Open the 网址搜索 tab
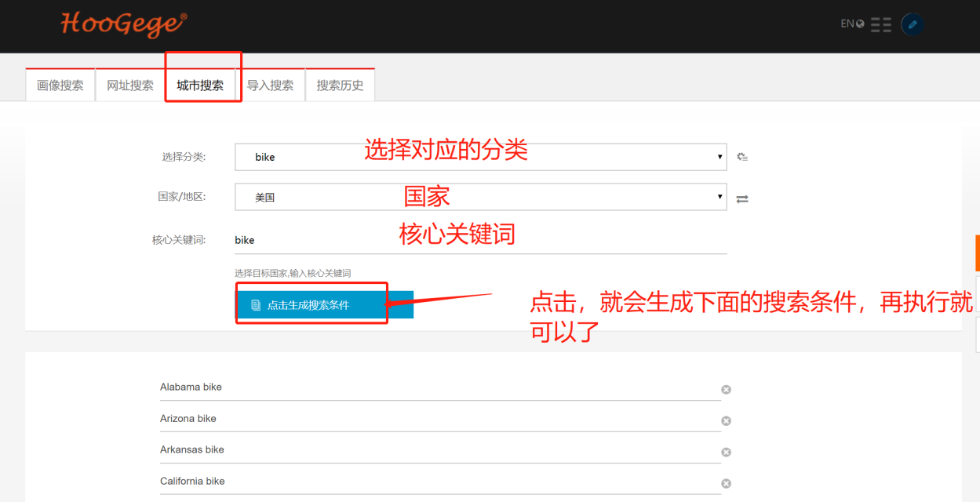The height and width of the screenshot is (502, 980). (x=130, y=85)
